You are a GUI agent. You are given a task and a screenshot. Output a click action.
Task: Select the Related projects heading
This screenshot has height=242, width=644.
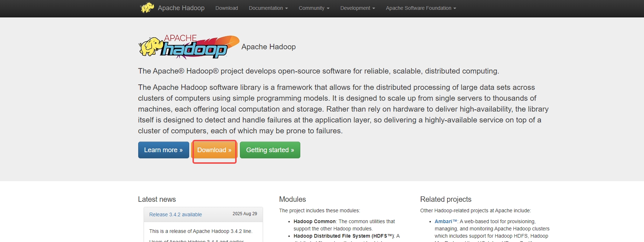446,199
